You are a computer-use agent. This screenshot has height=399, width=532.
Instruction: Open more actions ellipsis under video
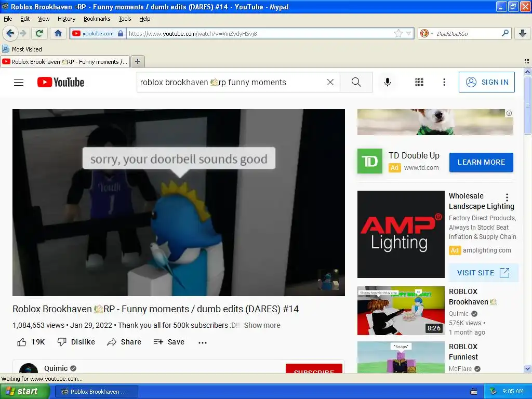(203, 343)
